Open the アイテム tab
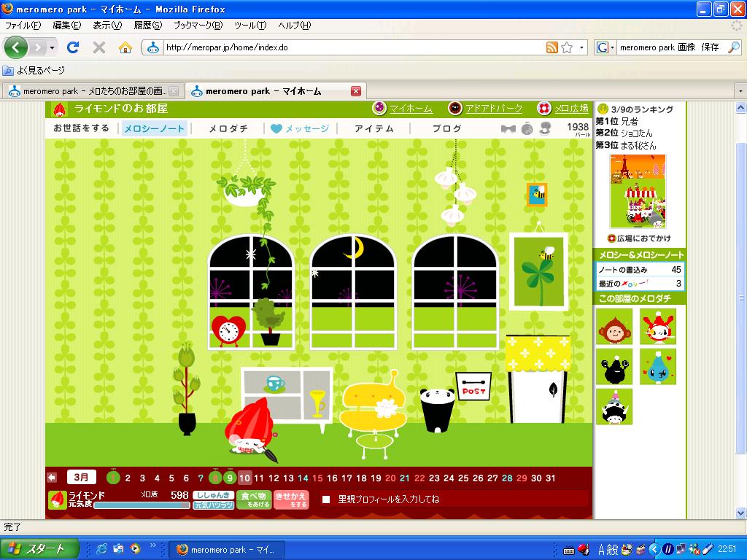Screen dimensions: 747x560 coord(374,128)
